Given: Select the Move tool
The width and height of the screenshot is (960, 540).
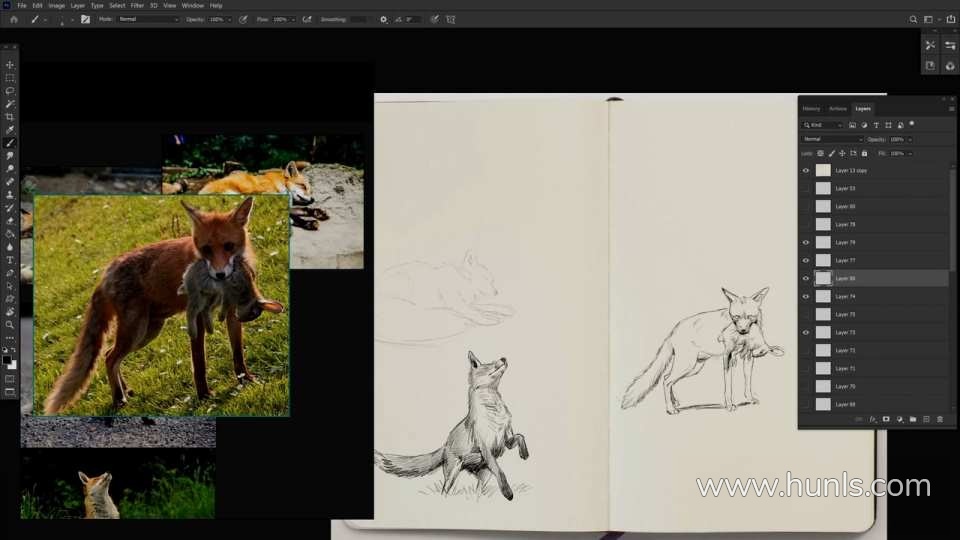Looking at the screenshot, I should 10,65.
